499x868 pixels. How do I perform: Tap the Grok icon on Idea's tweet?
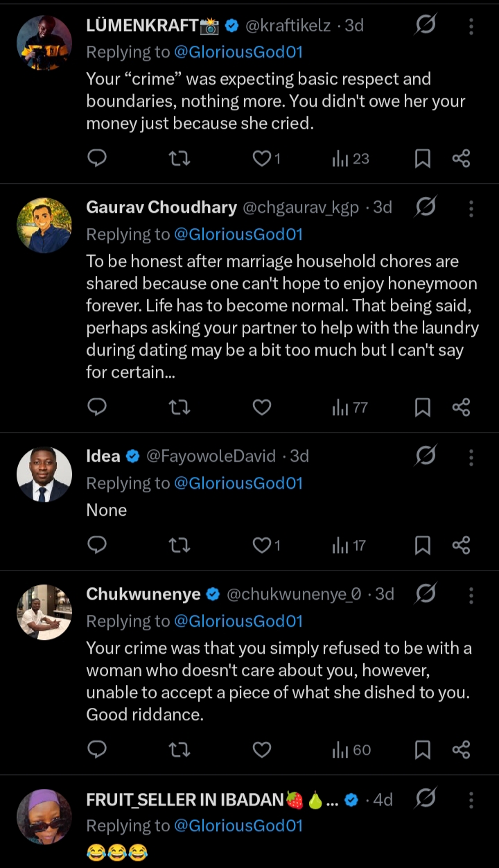point(426,455)
